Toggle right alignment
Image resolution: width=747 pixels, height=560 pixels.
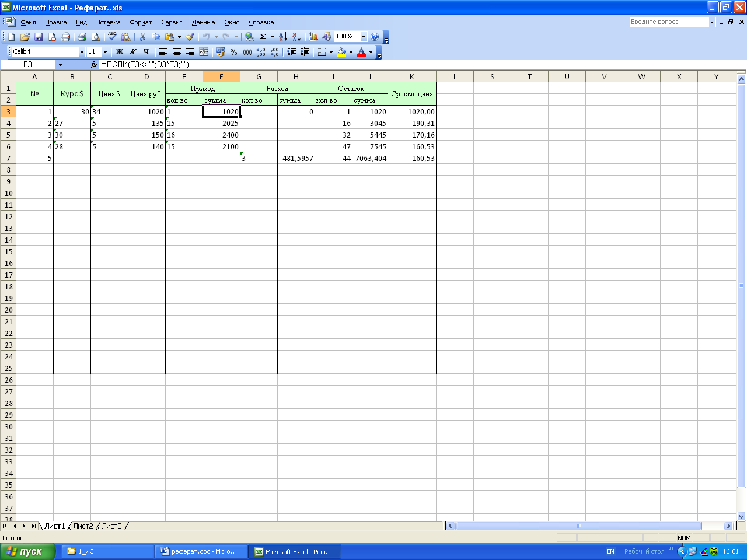click(190, 52)
